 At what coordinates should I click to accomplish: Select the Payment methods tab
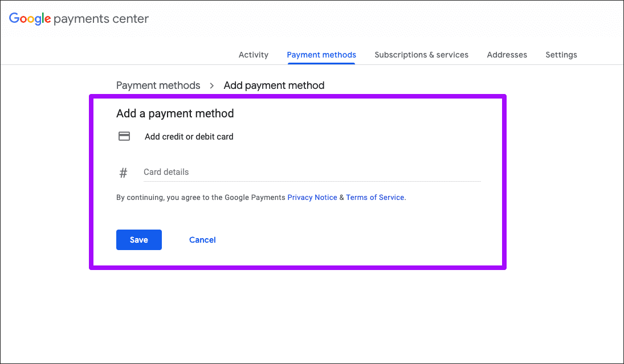tap(321, 55)
